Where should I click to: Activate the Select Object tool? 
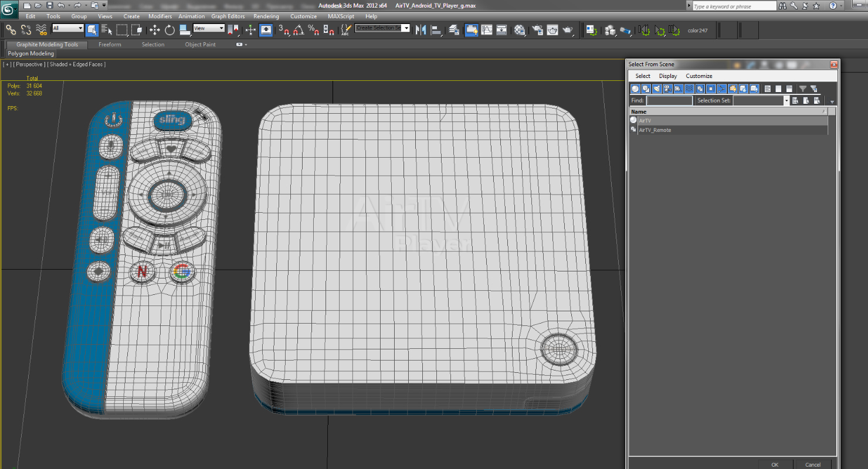tap(91, 30)
